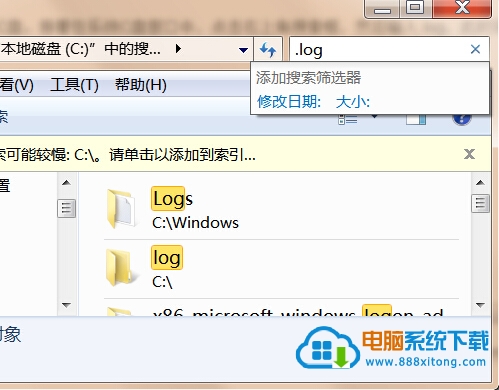
Task: Click the results scrollbar thumb
Action: [480, 203]
